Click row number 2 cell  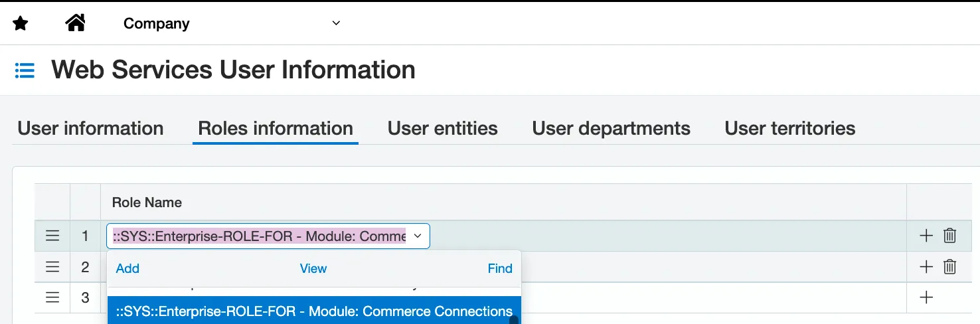click(x=85, y=267)
